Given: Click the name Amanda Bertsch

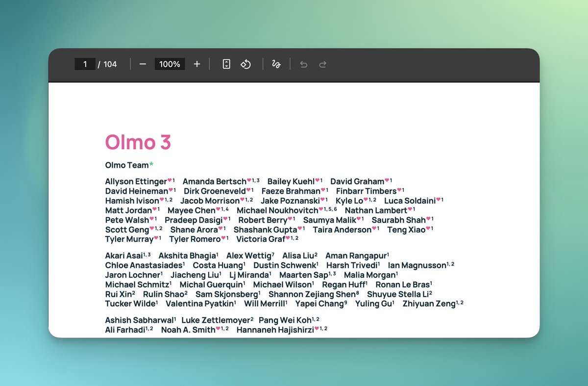Looking at the screenshot, I should pos(215,182).
